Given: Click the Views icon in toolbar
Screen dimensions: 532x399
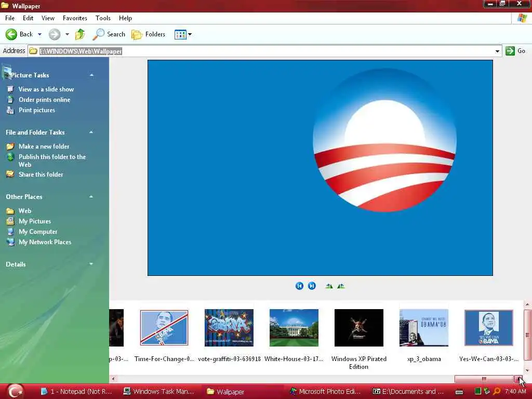Looking at the screenshot, I should click(180, 34).
